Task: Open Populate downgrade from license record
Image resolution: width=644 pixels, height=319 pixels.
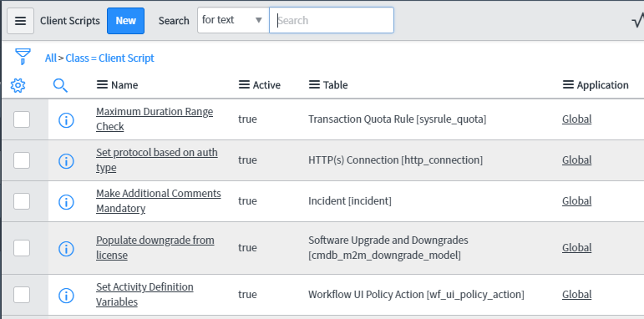Action: (x=155, y=247)
